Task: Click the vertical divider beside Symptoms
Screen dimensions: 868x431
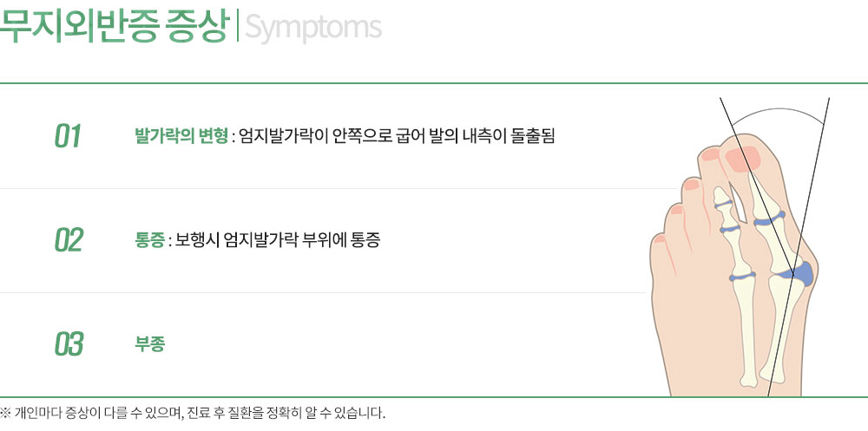Action: (238, 27)
